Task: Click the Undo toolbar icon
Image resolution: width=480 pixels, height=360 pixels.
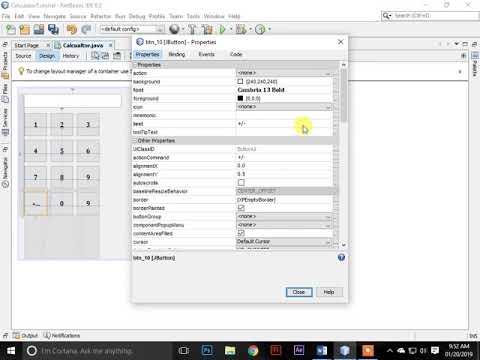Action: tap(71, 30)
